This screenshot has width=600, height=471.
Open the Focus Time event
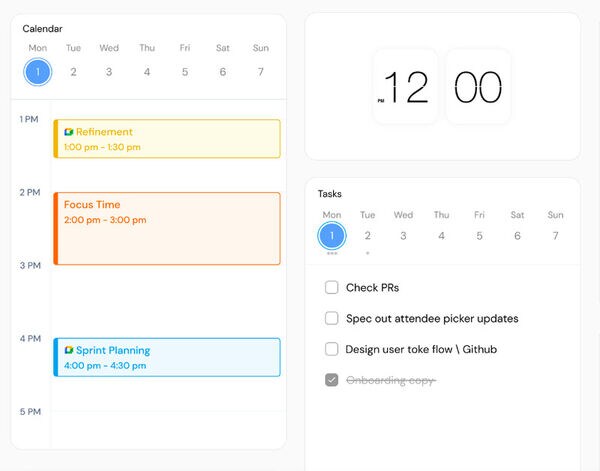[167, 229]
